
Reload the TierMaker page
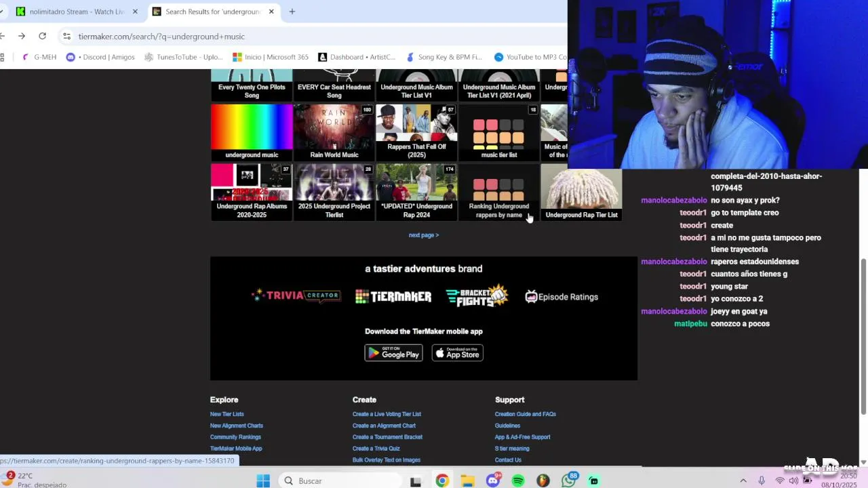pyautogui.click(x=42, y=36)
